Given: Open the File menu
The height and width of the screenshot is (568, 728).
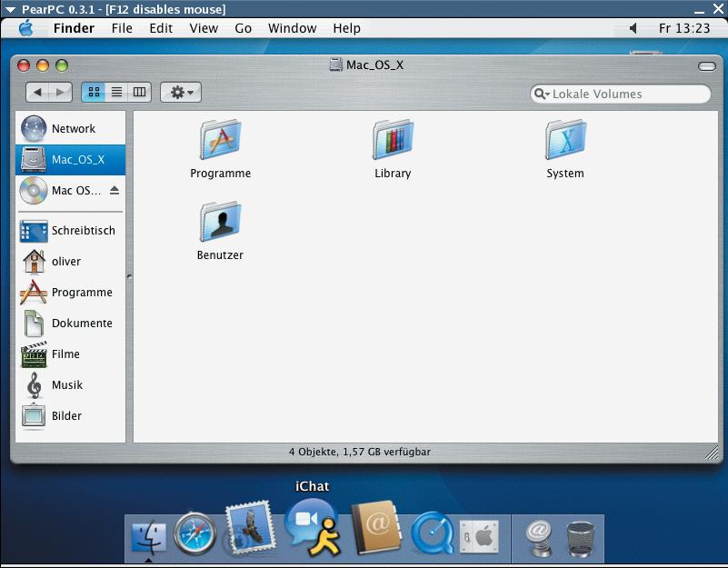Looking at the screenshot, I should pyautogui.click(x=122, y=28).
